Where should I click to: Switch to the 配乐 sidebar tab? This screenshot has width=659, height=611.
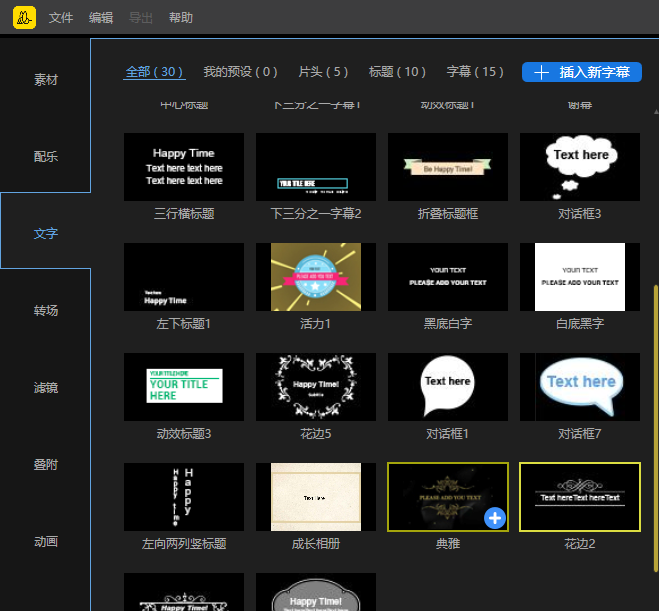pos(46,156)
